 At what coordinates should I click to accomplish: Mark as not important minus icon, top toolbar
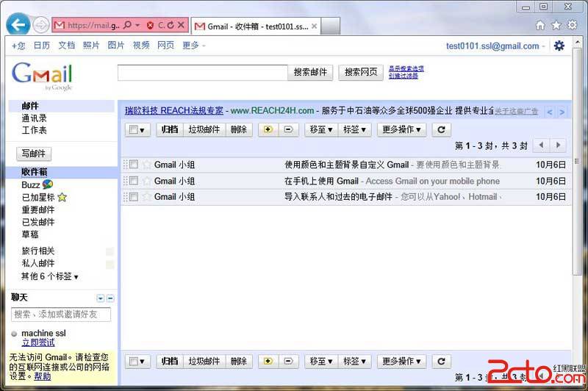(288, 129)
